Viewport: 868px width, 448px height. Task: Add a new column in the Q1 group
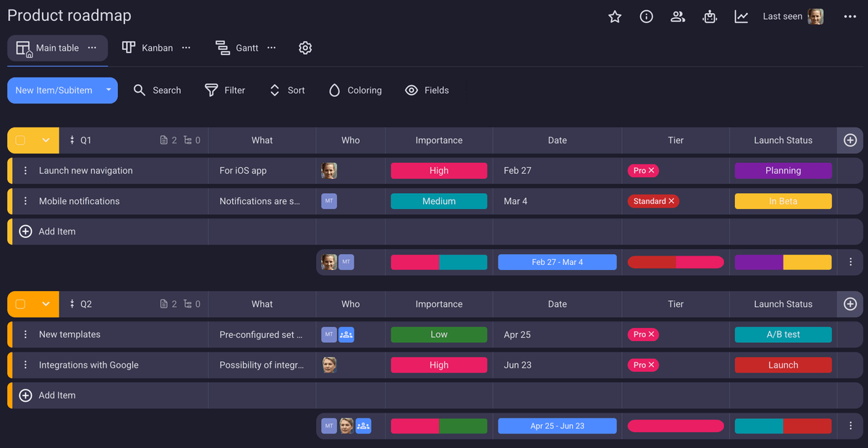click(850, 140)
